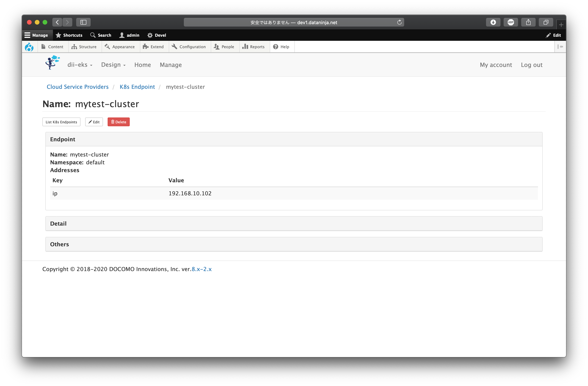The image size is (588, 386).
Task: Open the Extend modules page
Action: coord(154,47)
